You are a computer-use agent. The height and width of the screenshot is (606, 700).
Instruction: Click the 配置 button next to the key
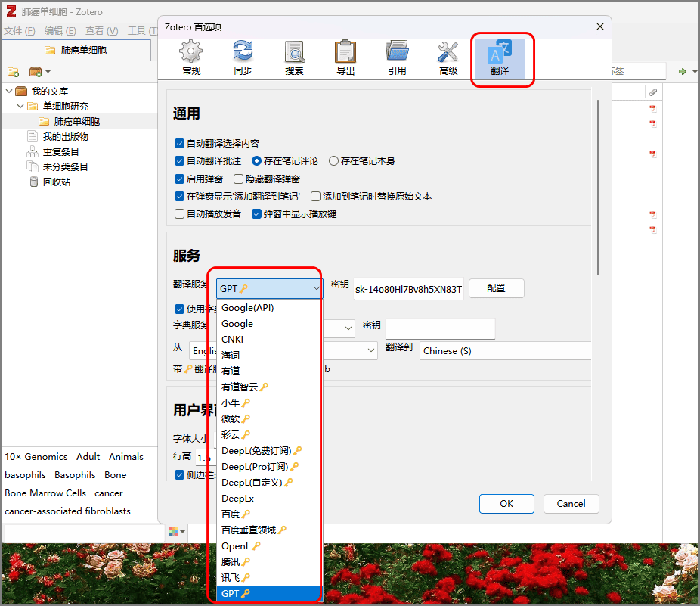pyautogui.click(x=496, y=288)
